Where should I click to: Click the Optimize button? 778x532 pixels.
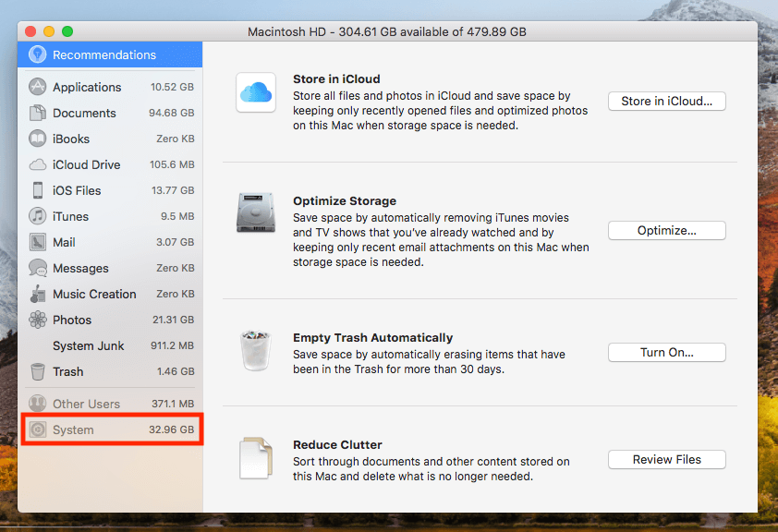666,230
